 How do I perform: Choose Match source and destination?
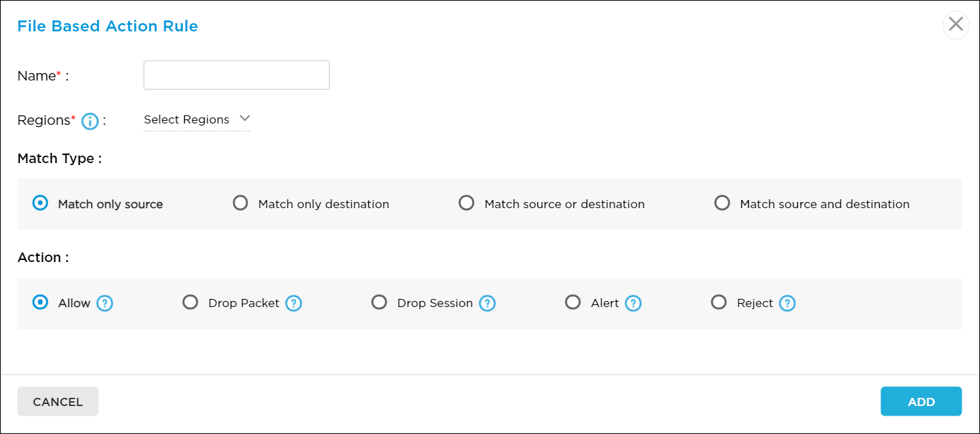point(722,203)
